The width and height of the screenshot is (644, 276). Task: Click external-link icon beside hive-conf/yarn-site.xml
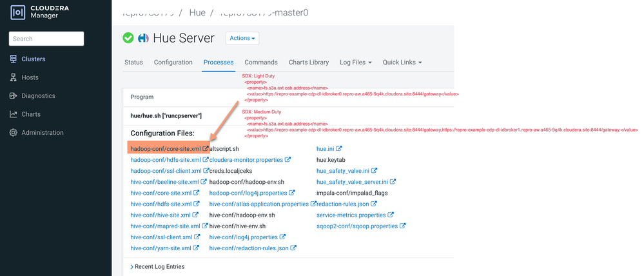click(197, 248)
